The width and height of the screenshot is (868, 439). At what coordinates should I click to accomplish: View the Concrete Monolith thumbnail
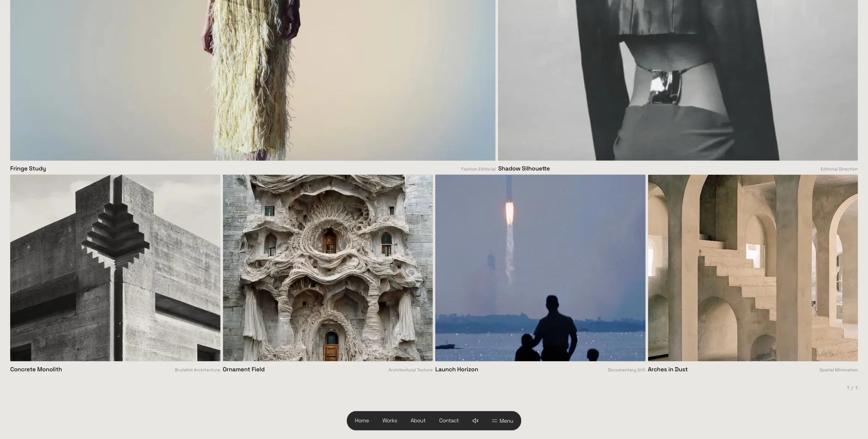[115, 268]
